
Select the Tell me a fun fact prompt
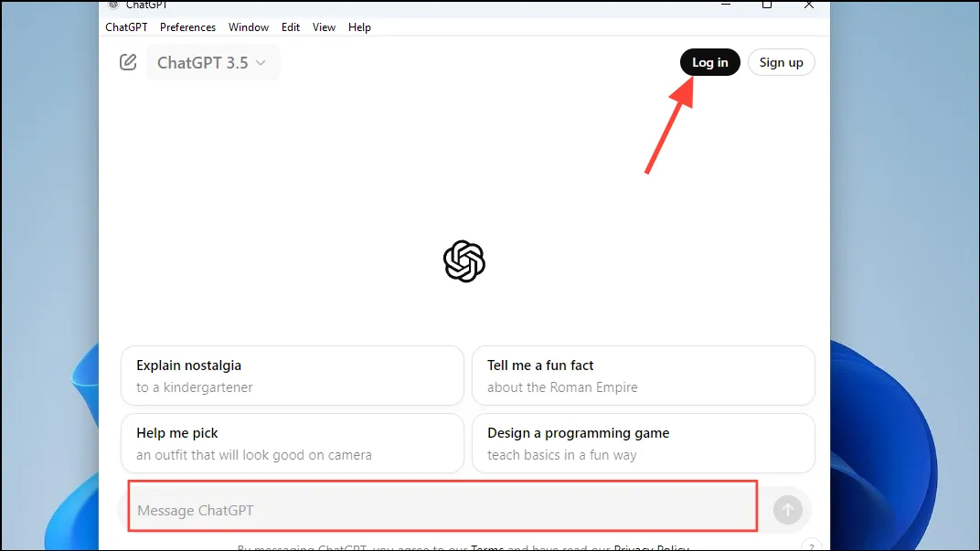coord(643,376)
